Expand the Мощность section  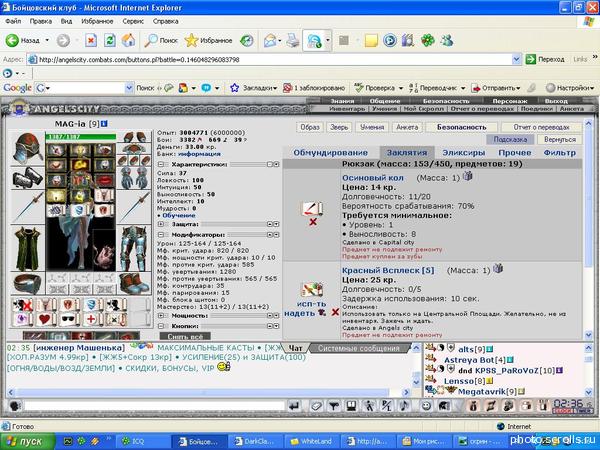point(161,316)
